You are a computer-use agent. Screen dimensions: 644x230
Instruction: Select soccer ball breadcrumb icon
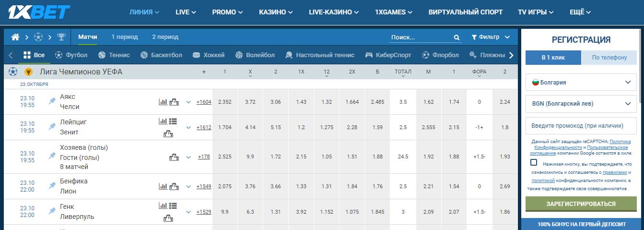[x=38, y=37]
